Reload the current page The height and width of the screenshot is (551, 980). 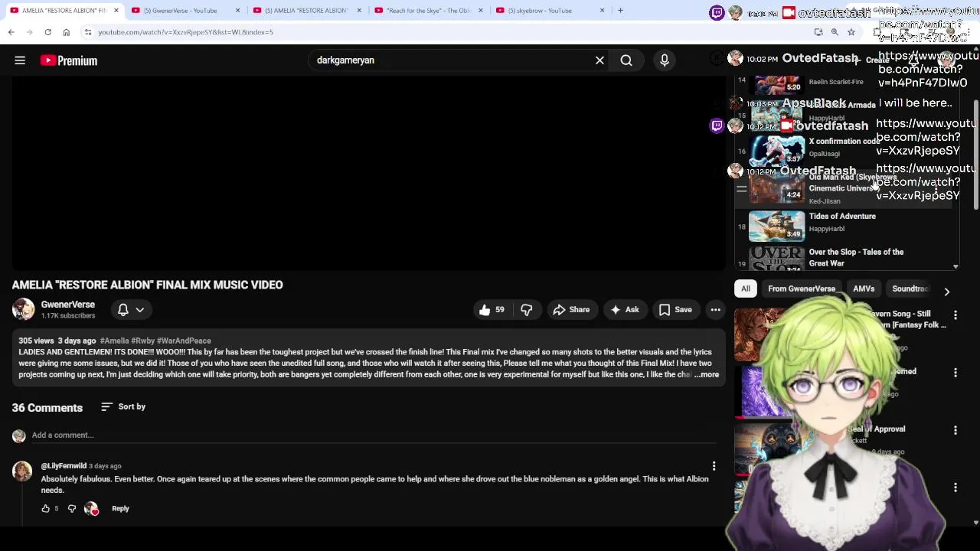[47, 32]
